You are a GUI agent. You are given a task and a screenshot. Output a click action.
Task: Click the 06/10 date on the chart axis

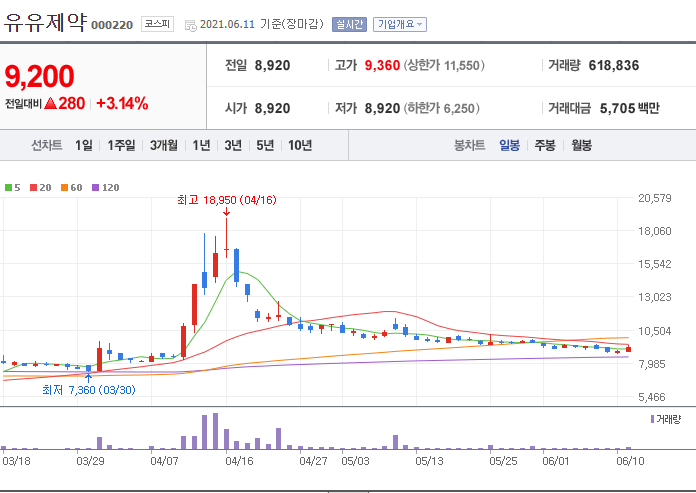point(630,461)
